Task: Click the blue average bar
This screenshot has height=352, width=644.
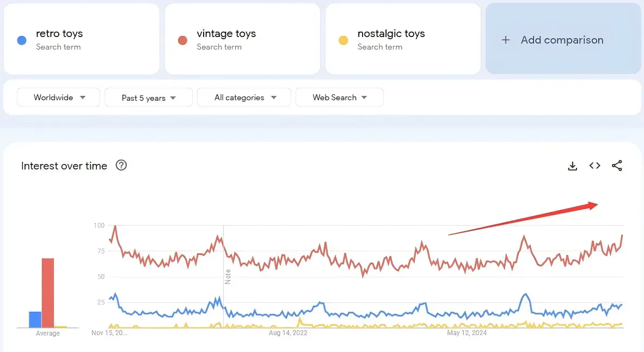Action: (x=35, y=320)
